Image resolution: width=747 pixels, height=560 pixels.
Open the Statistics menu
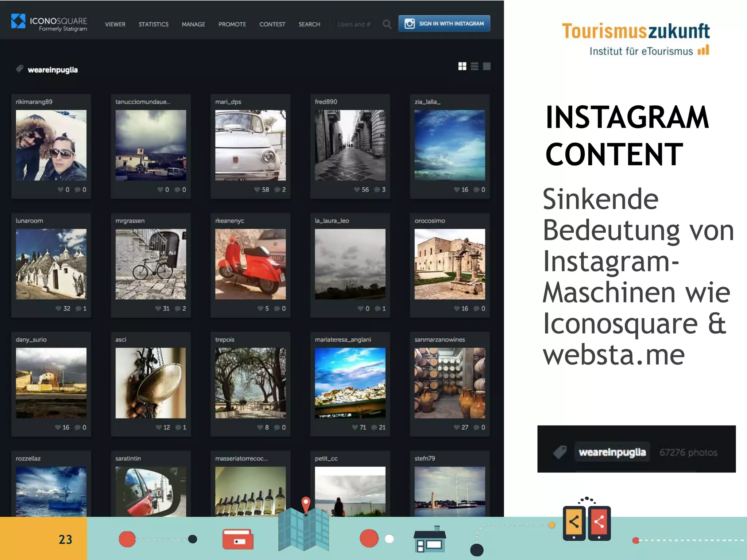pos(154,24)
